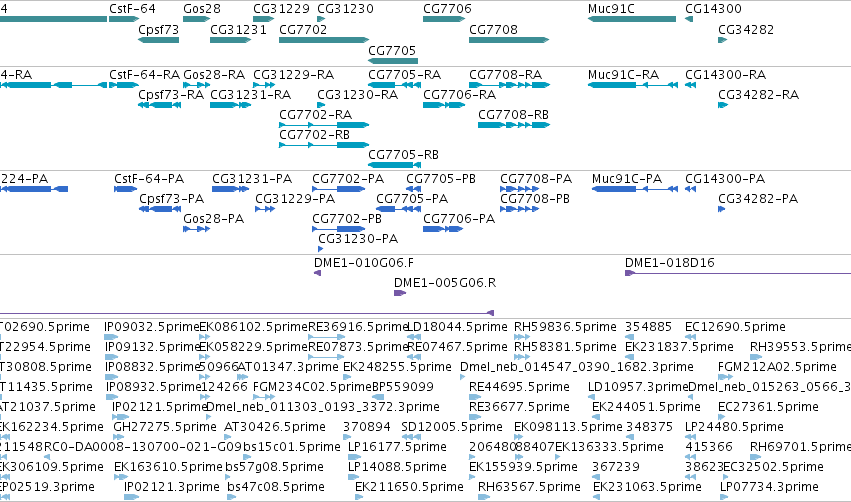The width and height of the screenshot is (851, 502).
Task: Select transcript CG7708-RA
Action: (510, 85)
